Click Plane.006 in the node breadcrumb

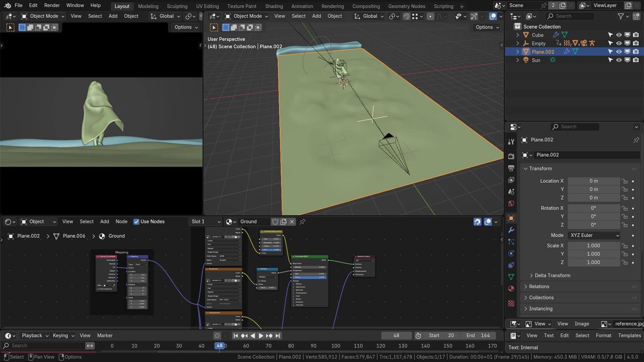(74, 236)
